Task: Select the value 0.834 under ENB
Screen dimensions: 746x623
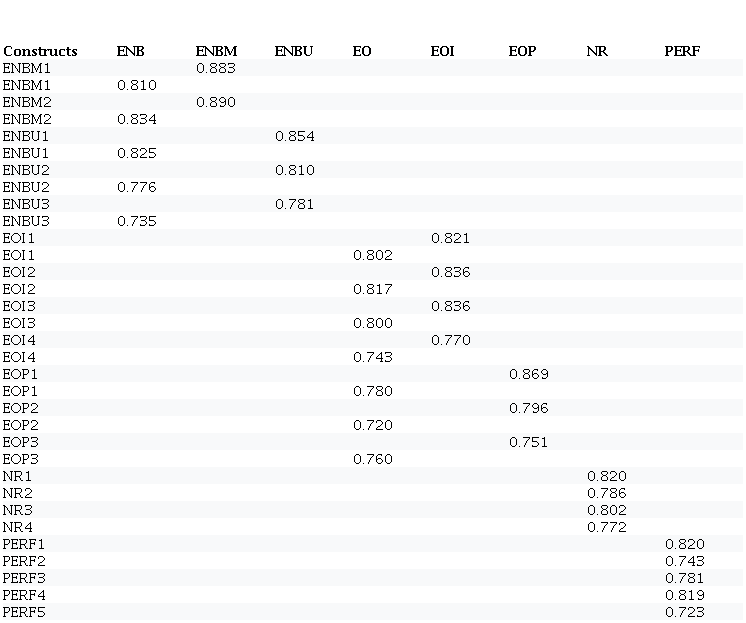Action: [x=137, y=119]
